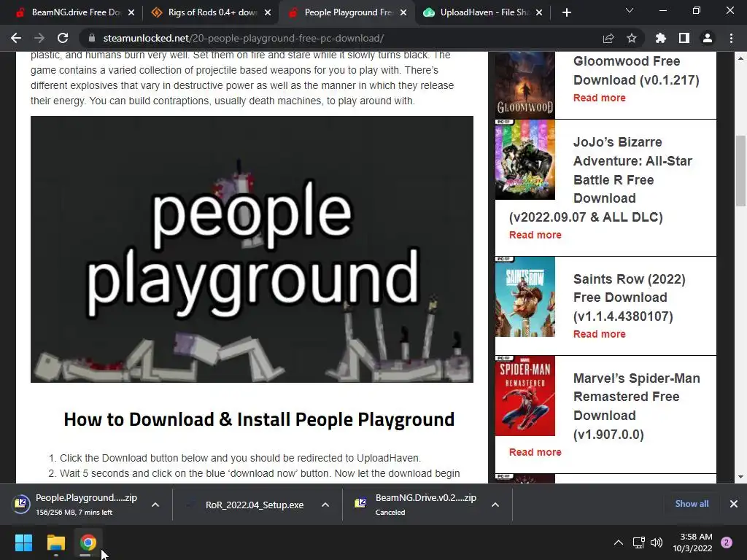Close the People Playground tab
This screenshot has height=560, width=747.
[403, 12]
